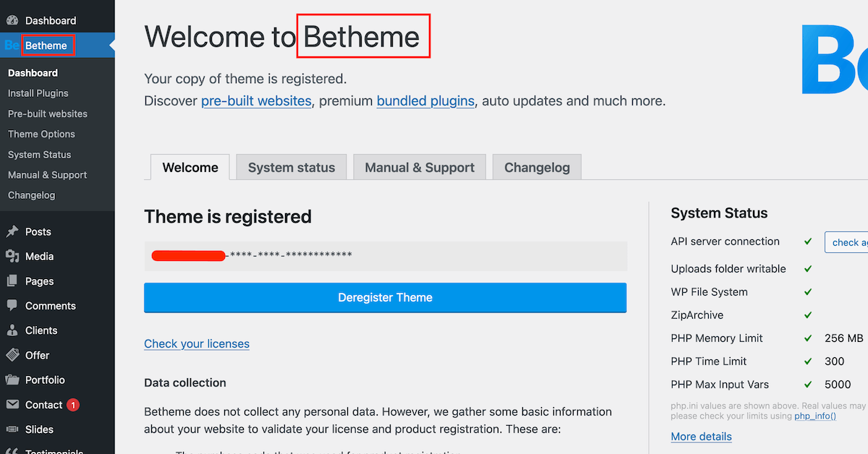
Task: Click the Offer tag icon
Action: click(x=12, y=355)
